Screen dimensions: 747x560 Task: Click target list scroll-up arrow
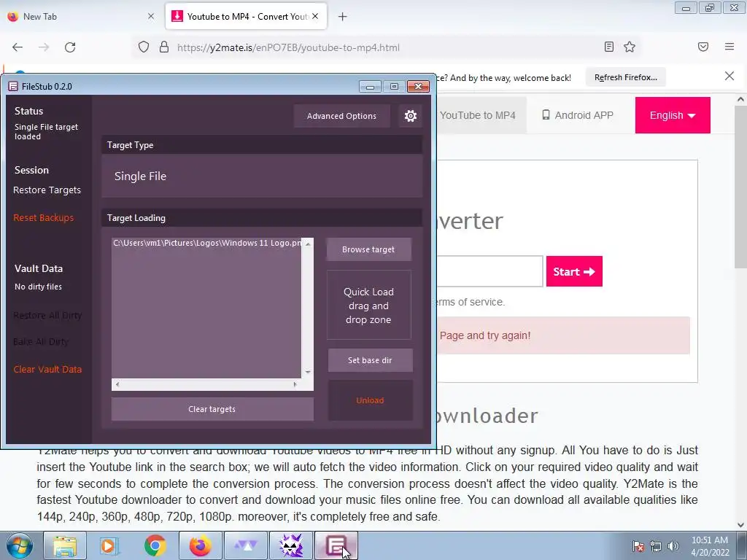tap(308, 244)
